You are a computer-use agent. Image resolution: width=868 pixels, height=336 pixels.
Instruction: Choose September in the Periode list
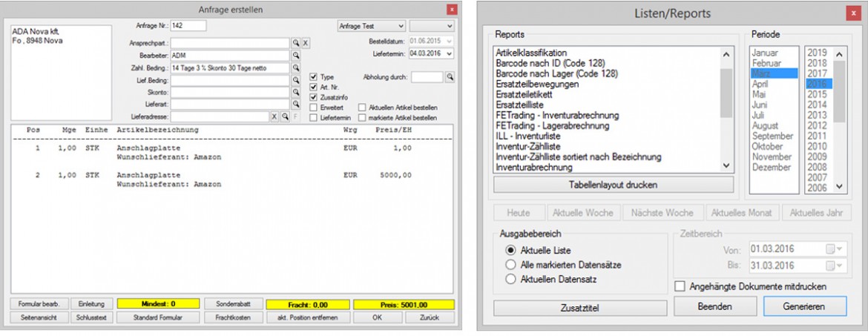(771, 136)
